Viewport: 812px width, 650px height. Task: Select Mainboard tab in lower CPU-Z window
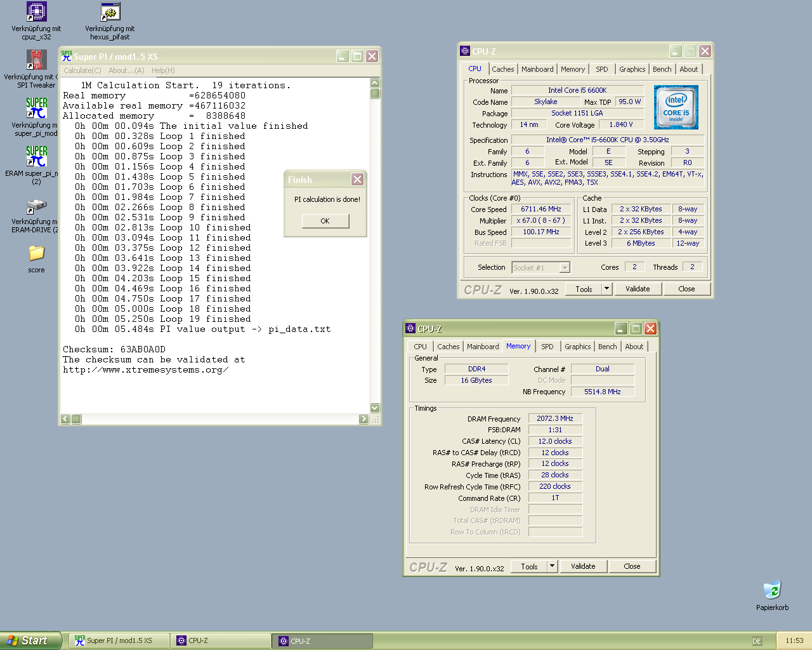[483, 347]
